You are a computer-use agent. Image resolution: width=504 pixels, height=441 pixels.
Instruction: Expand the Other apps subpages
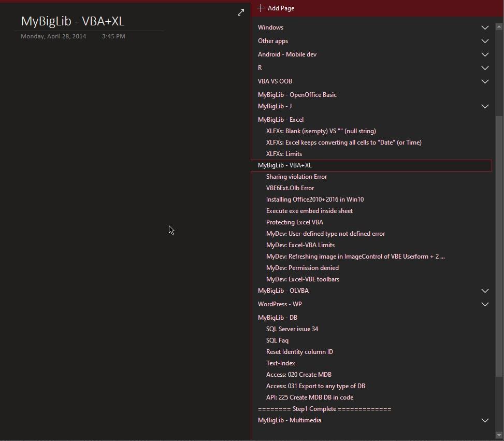tap(485, 41)
